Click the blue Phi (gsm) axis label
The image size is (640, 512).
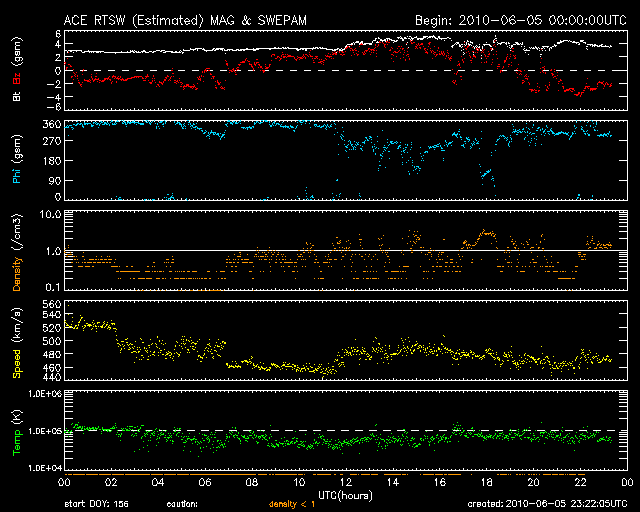pos(16,159)
